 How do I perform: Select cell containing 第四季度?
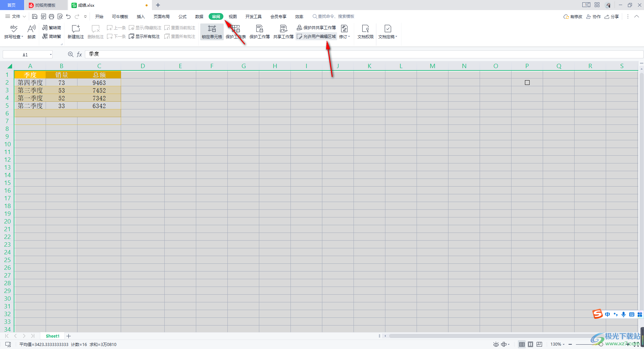coord(30,83)
